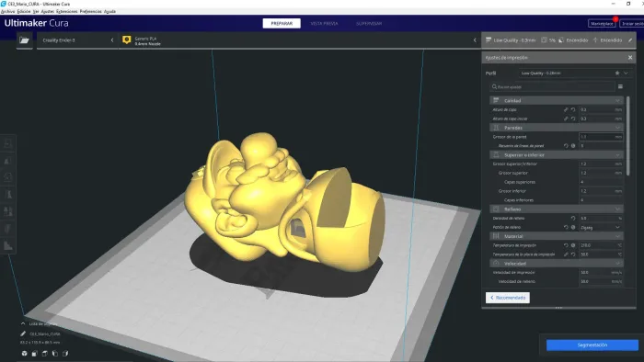Select the Mirror tool in left toolbar

coord(7,195)
